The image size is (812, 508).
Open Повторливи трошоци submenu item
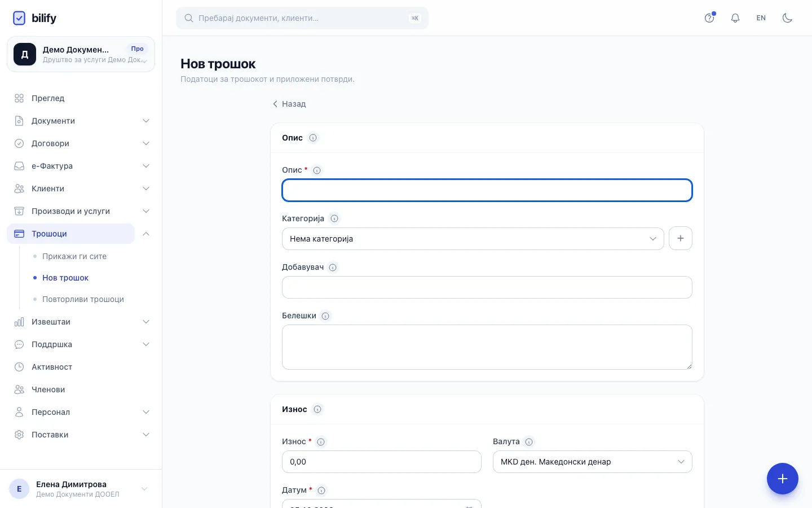click(x=83, y=299)
